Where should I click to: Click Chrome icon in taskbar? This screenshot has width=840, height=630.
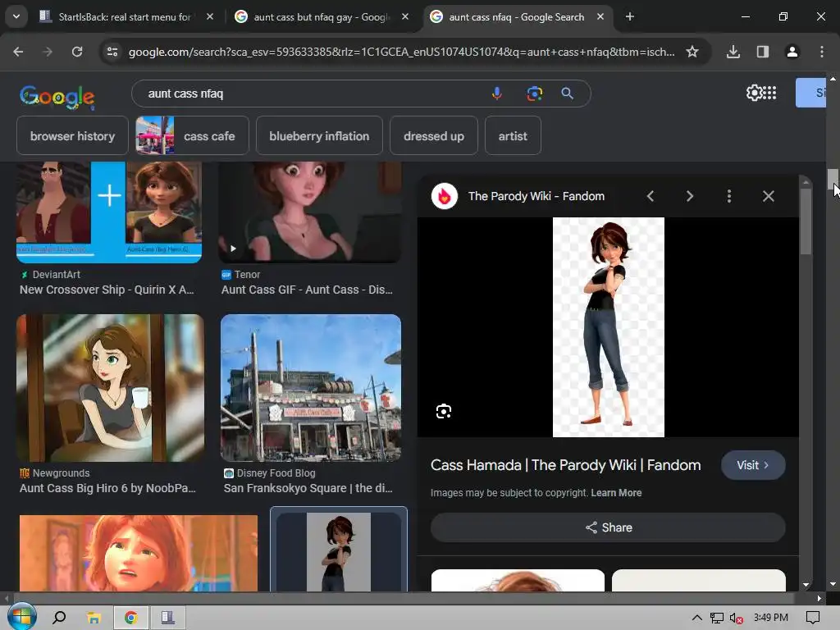tap(130, 618)
